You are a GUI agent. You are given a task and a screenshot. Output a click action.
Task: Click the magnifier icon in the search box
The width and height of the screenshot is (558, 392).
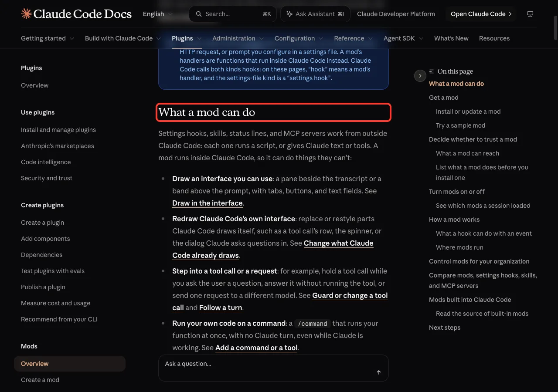click(199, 14)
